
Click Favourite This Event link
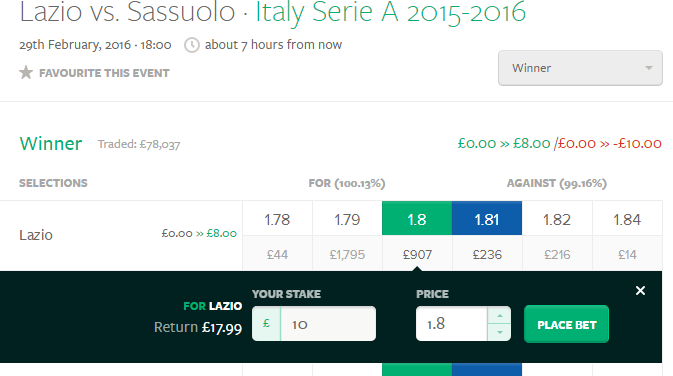[104, 73]
